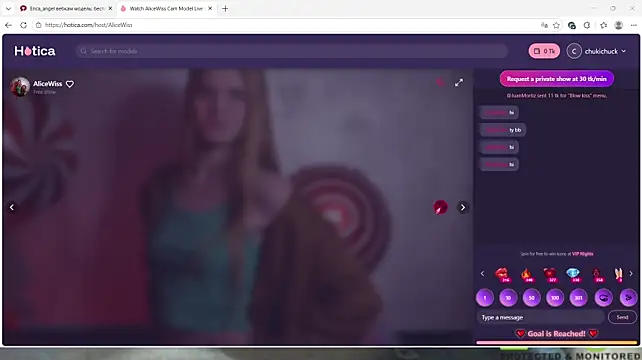
Task: Open browser settings and more menu
Action: (633, 25)
